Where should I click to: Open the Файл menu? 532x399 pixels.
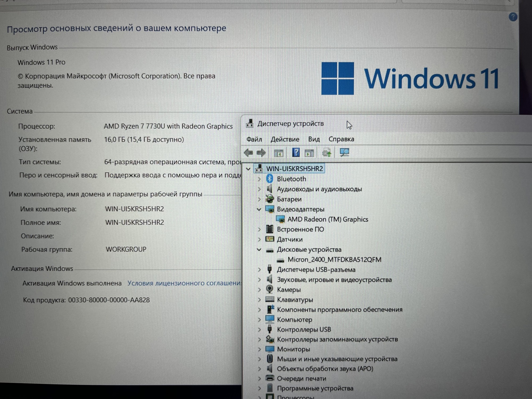click(254, 139)
